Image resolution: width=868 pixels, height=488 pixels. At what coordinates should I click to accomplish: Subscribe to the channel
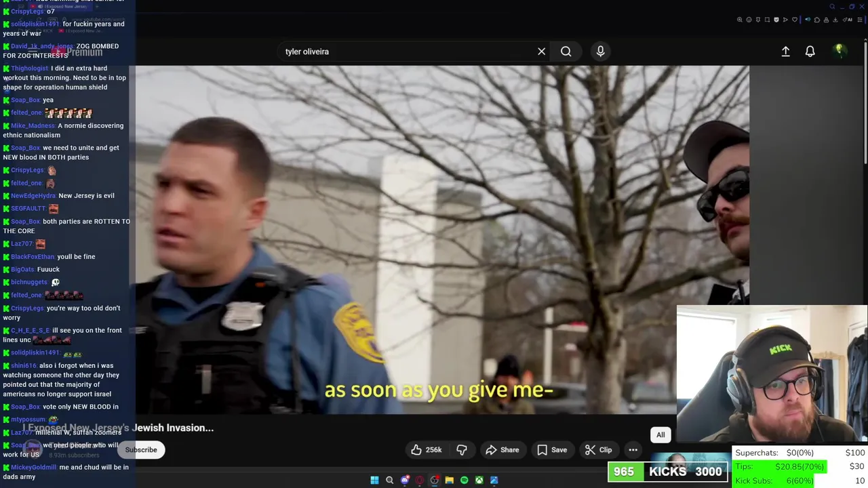click(x=141, y=450)
